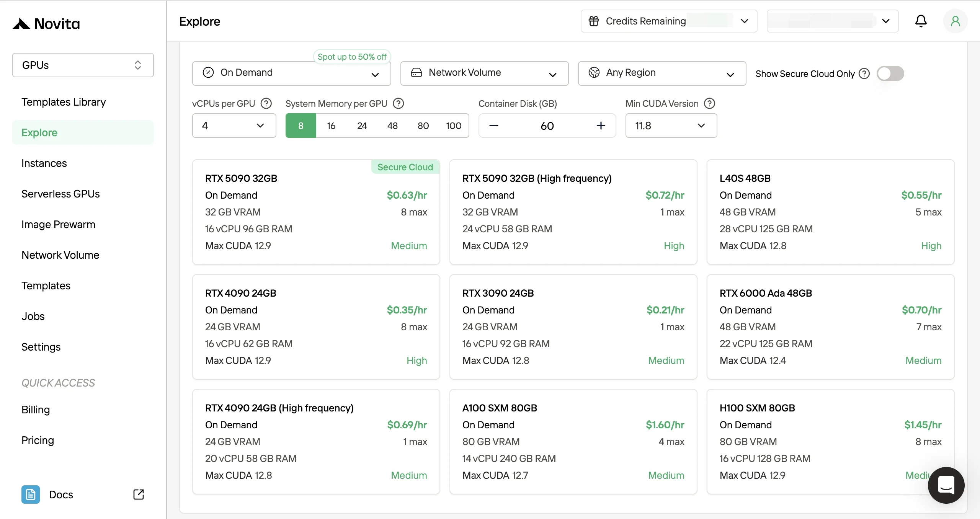Open the user account avatar
980x519 pixels.
(955, 21)
